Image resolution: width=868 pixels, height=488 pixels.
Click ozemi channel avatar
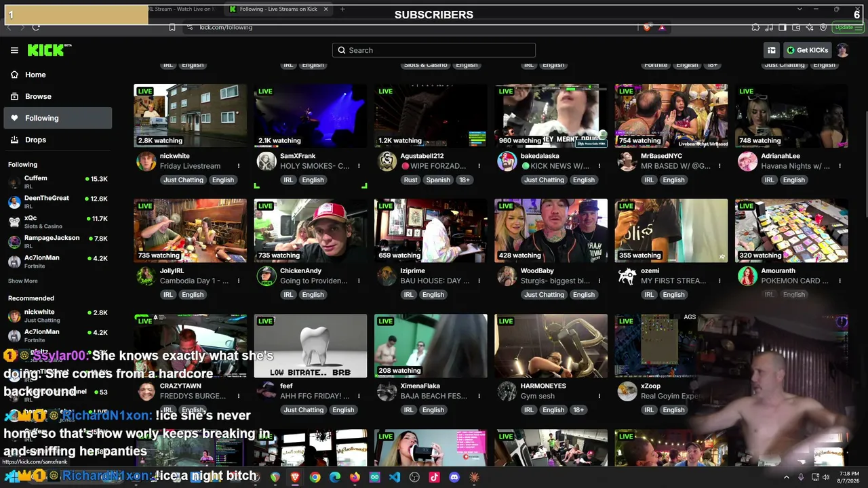tap(627, 276)
